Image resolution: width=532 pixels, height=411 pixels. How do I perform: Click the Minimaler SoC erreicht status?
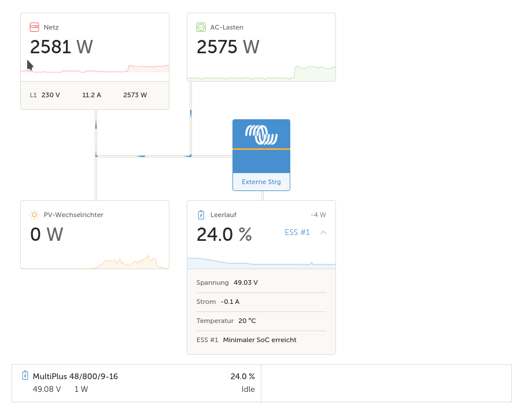[260, 340]
